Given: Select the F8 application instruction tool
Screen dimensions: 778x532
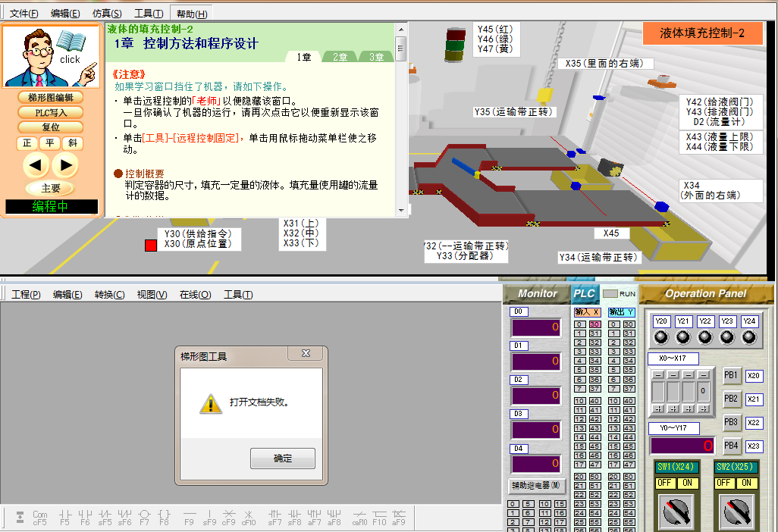Looking at the screenshot, I should coord(164,517).
